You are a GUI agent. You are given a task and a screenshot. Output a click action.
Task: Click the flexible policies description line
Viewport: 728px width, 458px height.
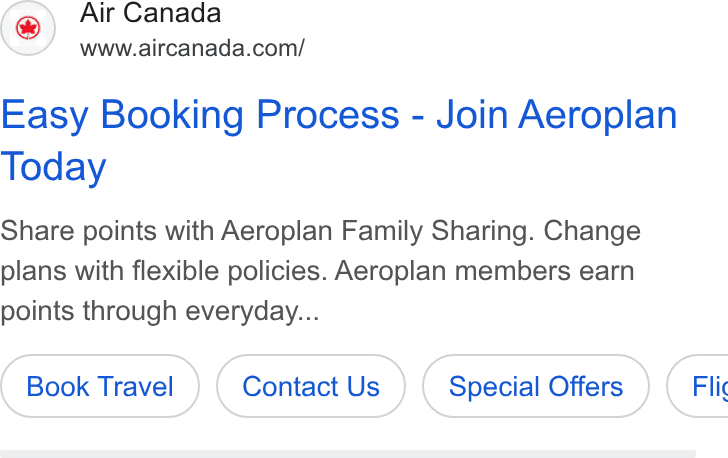tap(317, 271)
